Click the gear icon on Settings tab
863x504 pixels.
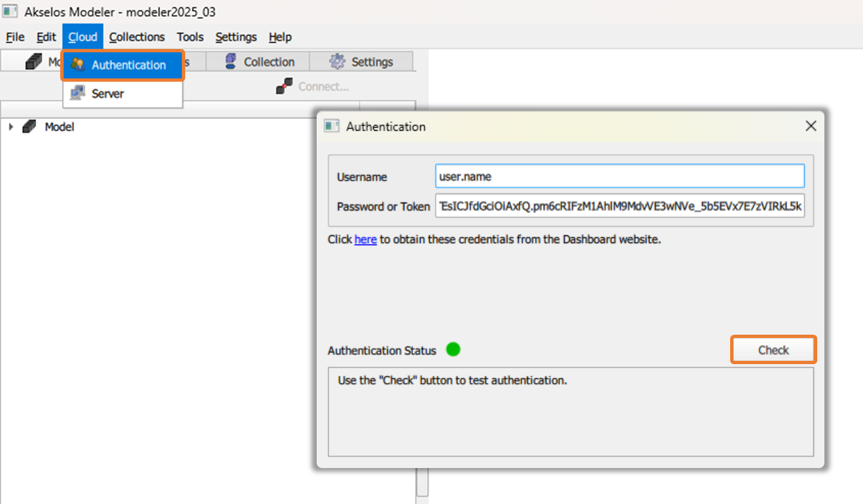coord(337,62)
